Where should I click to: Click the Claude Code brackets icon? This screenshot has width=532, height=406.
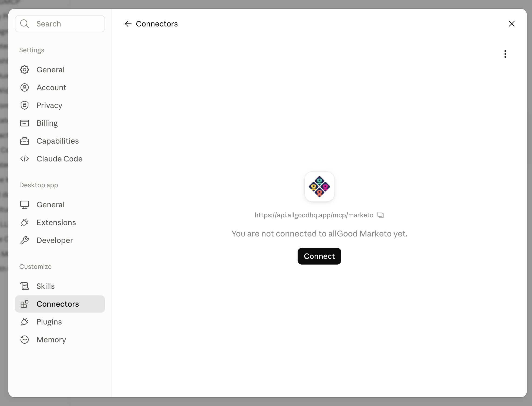[x=25, y=159]
